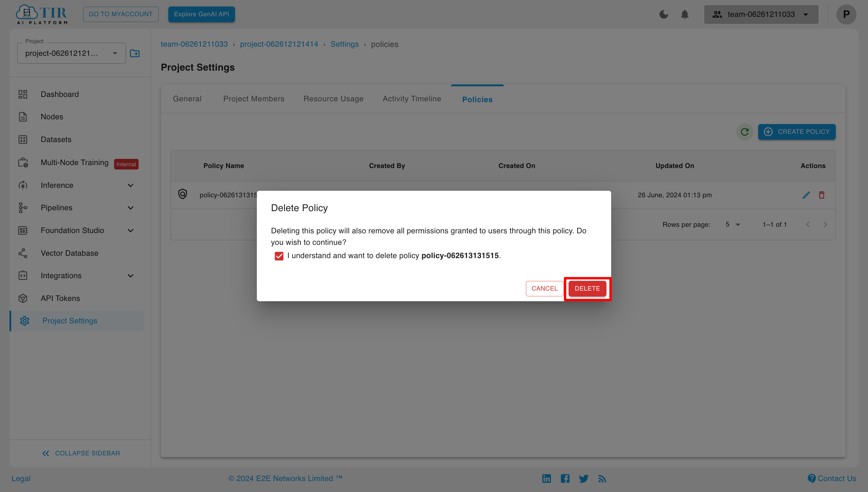Click the API Tokens icon
This screenshot has width=868, height=492.
tap(23, 298)
